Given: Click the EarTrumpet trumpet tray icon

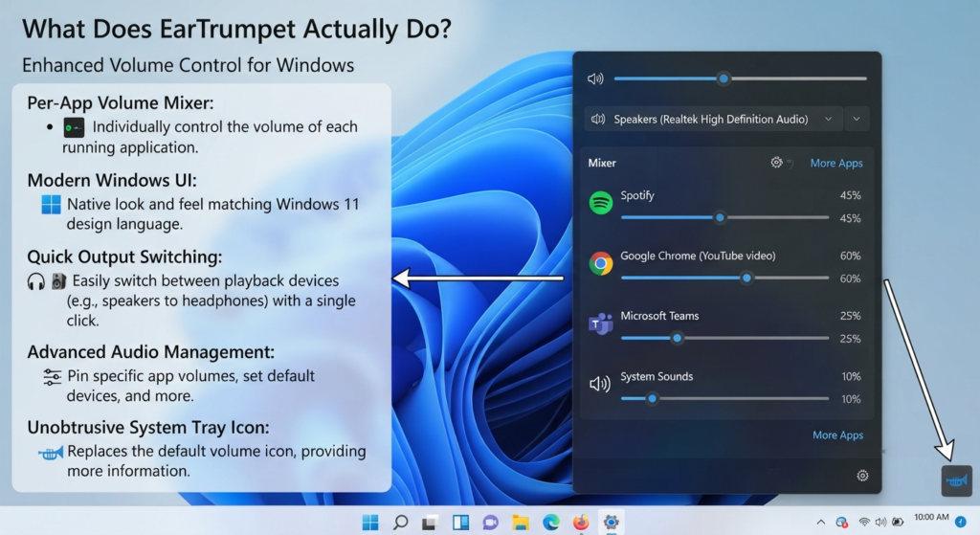Looking at the screenshot, I should [957, 480].
